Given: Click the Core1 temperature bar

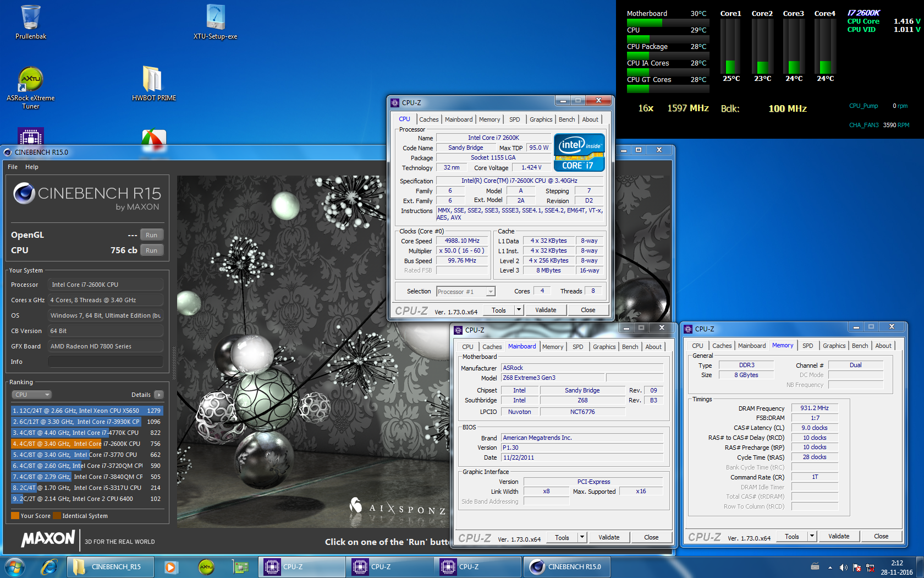Looking at the screenshot, I should 730,46.
